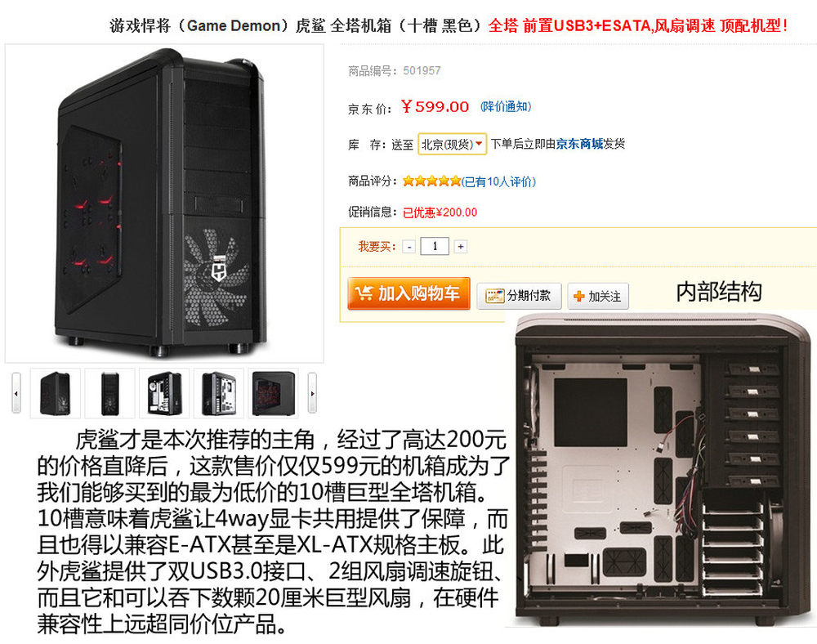Click the quantity input field
Viewport: 817px width, 644px height.
(x=435, y=246)
